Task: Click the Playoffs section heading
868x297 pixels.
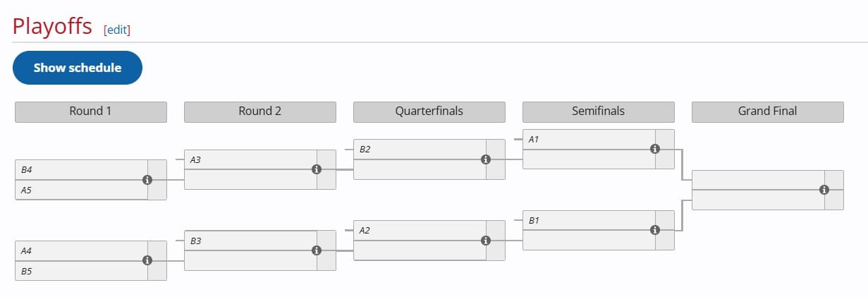Action: 53,27
